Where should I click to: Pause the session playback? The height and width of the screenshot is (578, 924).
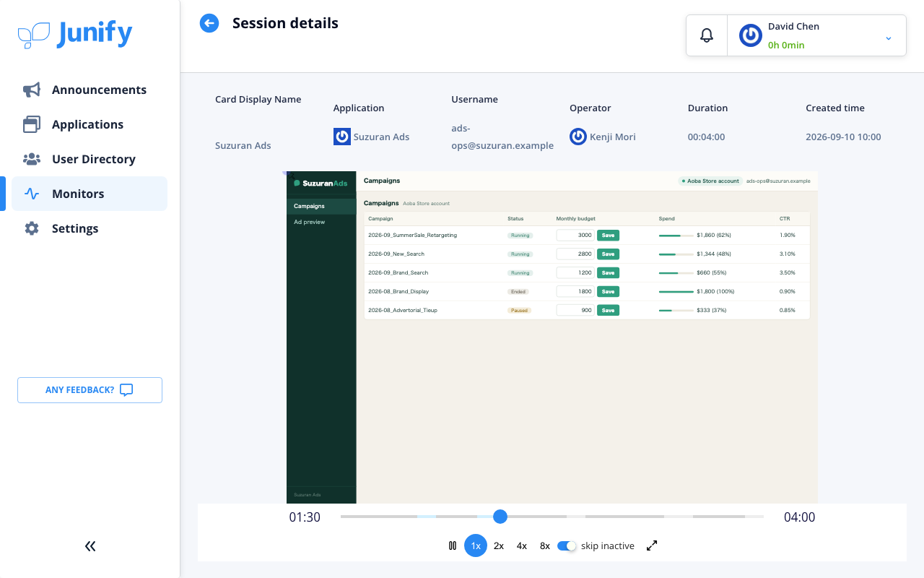pyautogui.click(x=453, y=545)
